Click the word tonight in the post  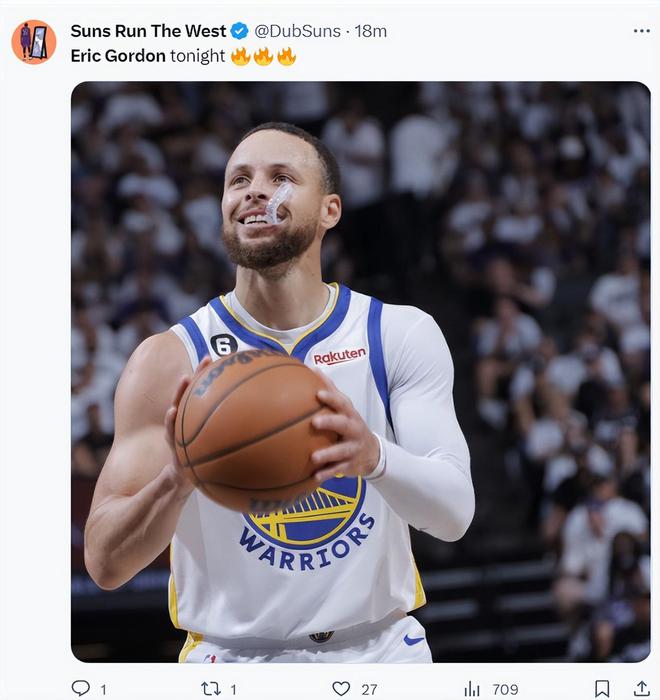(197, 56)
